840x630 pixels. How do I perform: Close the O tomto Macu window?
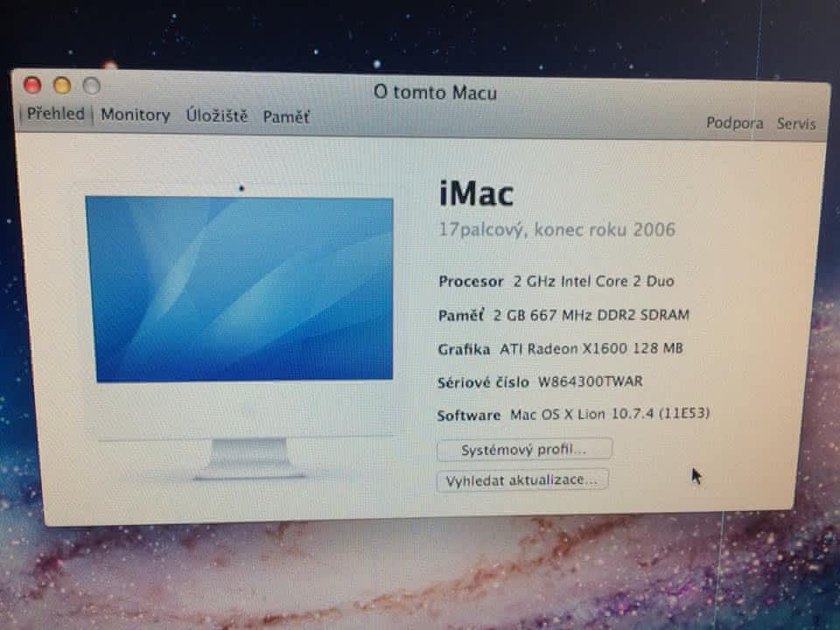(32, 85)
